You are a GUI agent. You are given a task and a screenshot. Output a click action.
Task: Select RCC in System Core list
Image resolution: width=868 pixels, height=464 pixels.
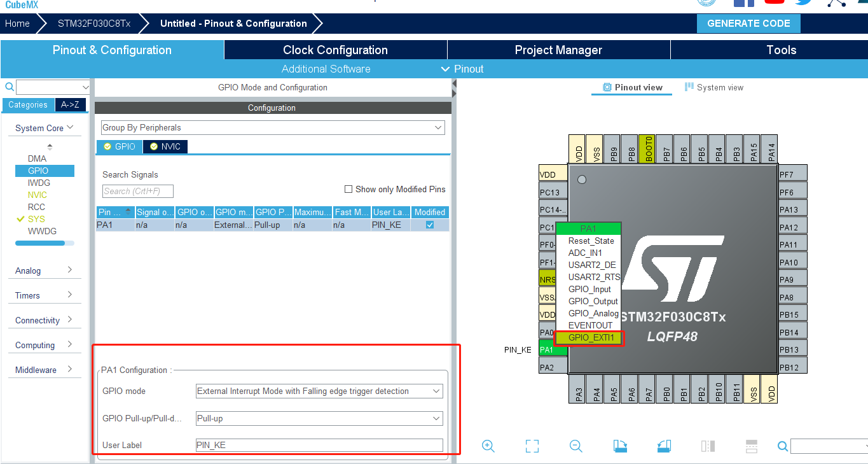tap(36, 207)
